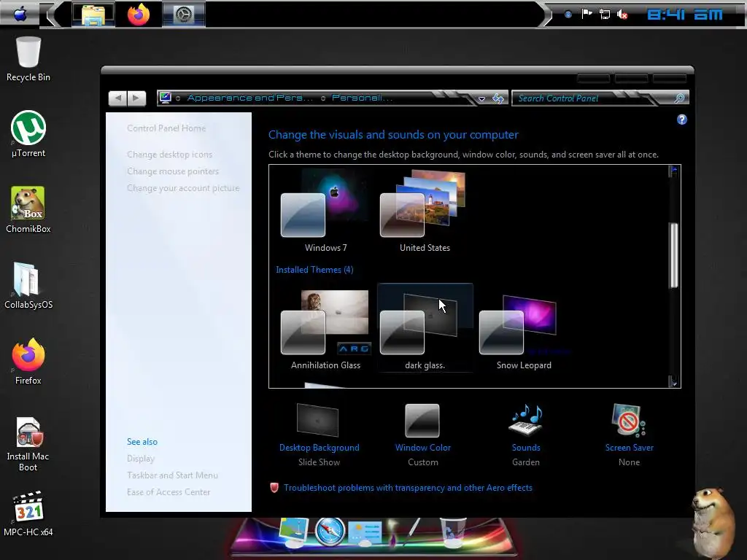
Task: Click the Forward navigation arrow
Action: tap(136, 98)
